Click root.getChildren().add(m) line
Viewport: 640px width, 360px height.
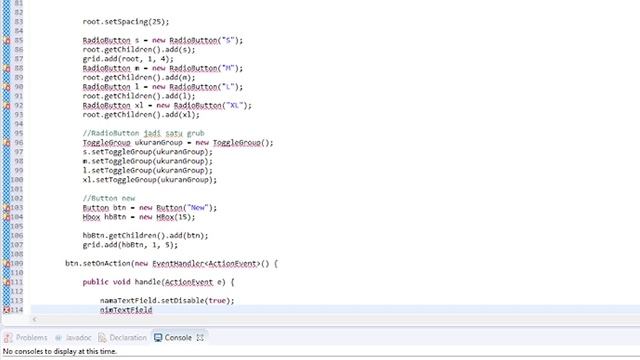pos(139,78)
